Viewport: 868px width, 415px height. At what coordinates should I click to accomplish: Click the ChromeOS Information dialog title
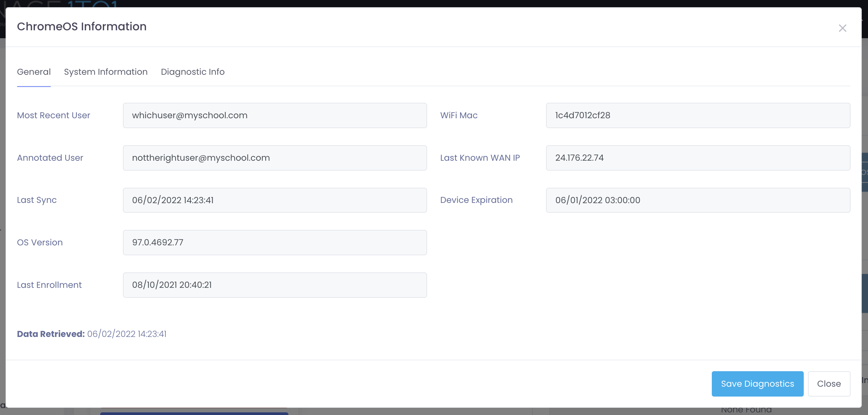[82, 26]
